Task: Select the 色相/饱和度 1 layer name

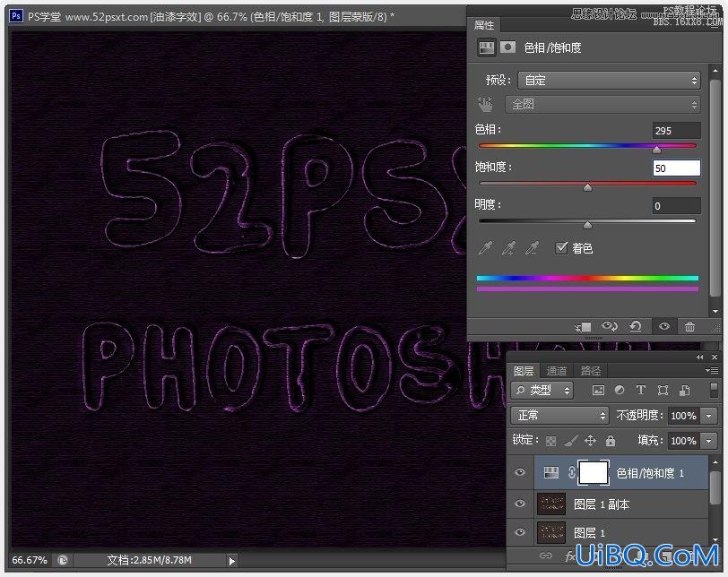Action: (x=649, y=473)
